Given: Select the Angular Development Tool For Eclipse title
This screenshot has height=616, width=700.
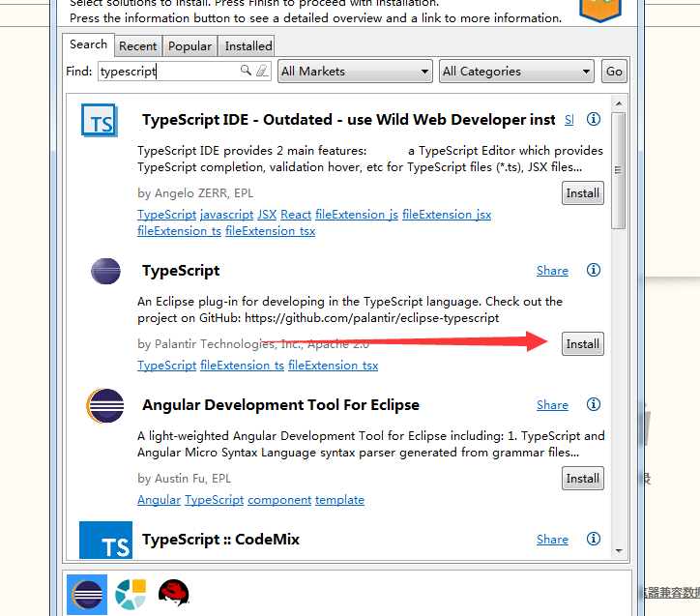Looking at the screenshot, I should coord(280,405).
